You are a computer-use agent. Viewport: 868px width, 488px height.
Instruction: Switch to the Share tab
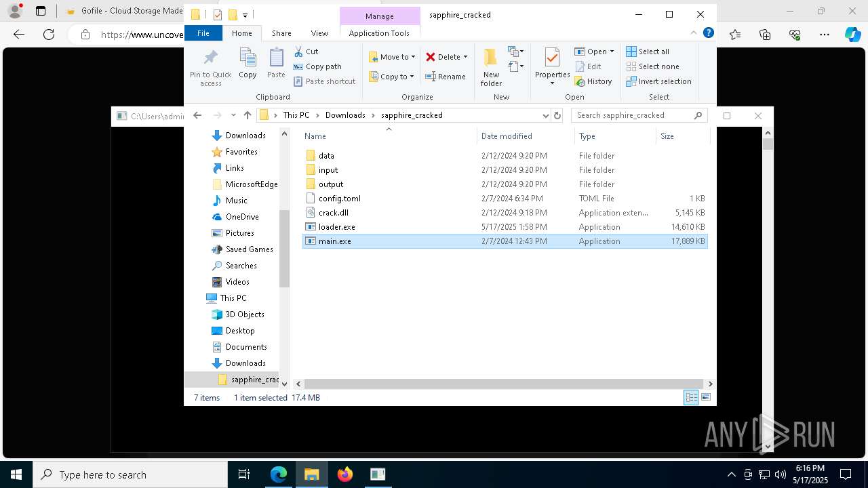pos(281,33)
